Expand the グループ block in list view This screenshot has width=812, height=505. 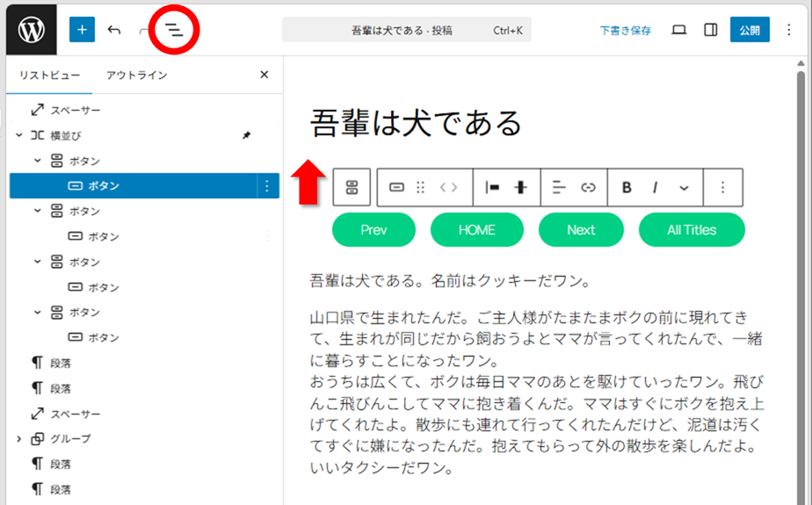coord(19,439)
